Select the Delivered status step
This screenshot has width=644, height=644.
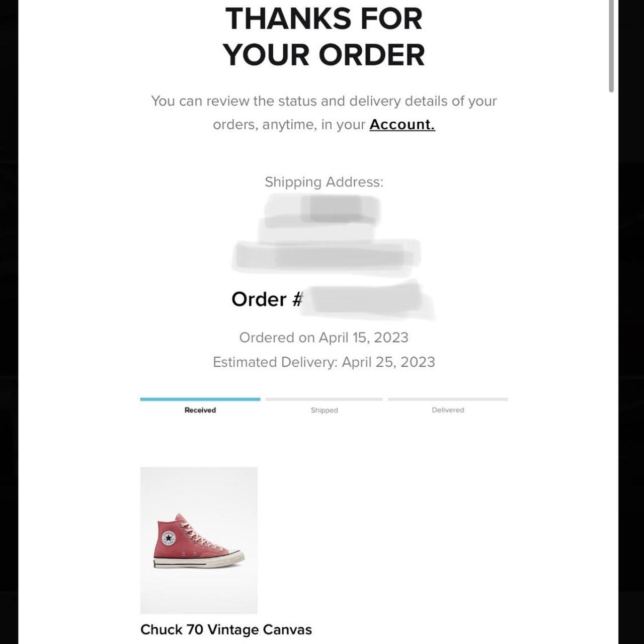point(448,410)
